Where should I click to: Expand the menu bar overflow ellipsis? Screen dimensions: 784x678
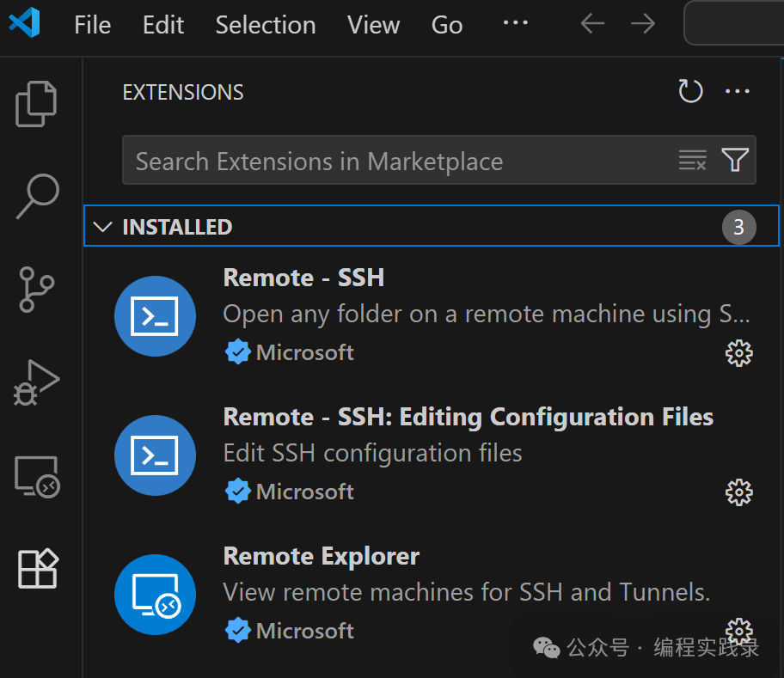(x=515, y=24)
